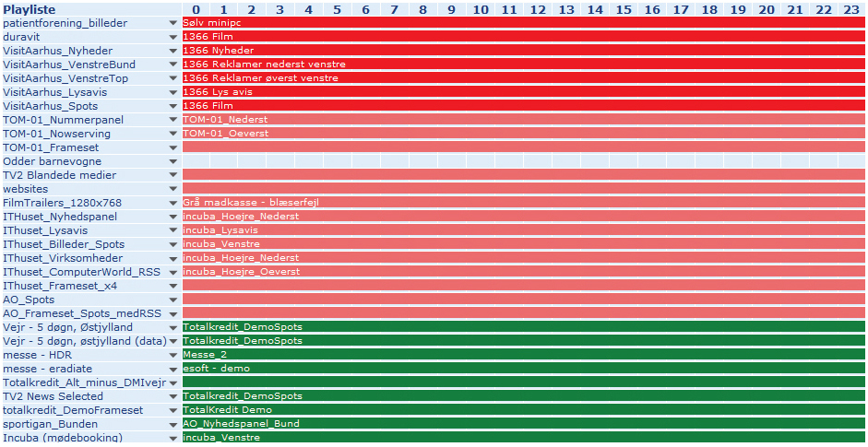Select the IThuset_Frameset_x4 playlist name
Viewport: 868px width, 447px height.
60,286
